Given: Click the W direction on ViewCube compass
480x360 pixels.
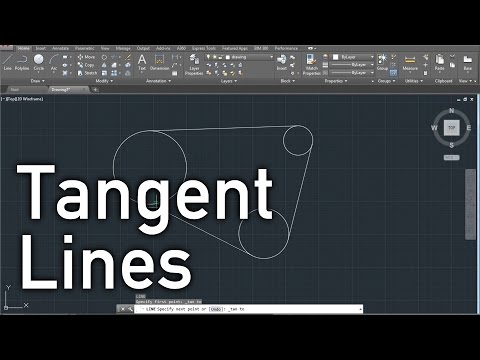Looking at the screenshot, I should (434, 128).
